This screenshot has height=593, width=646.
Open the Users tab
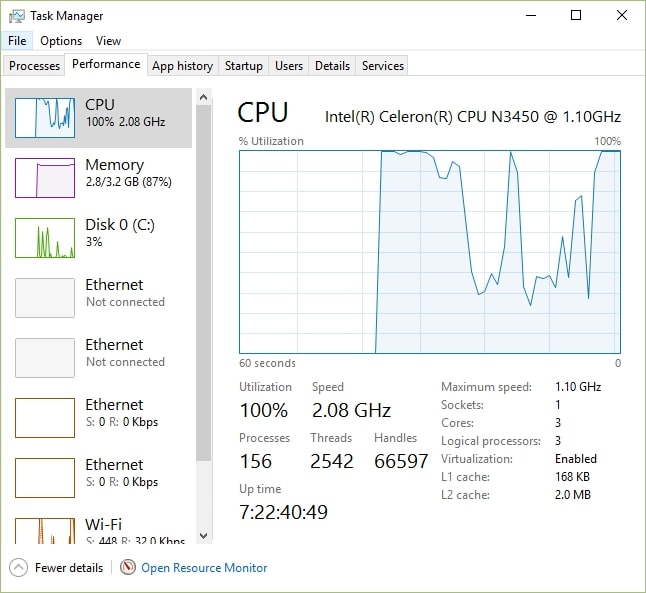click(x=289, y=66)
